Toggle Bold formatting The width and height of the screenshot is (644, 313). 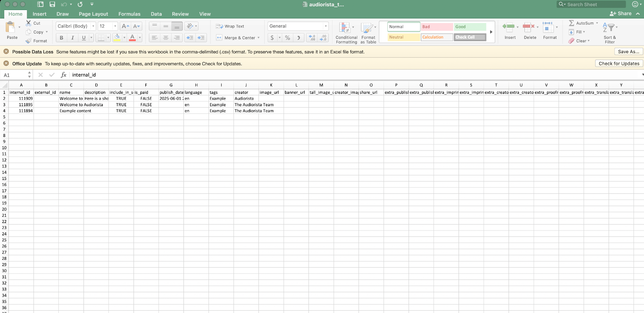pos(62,38)
